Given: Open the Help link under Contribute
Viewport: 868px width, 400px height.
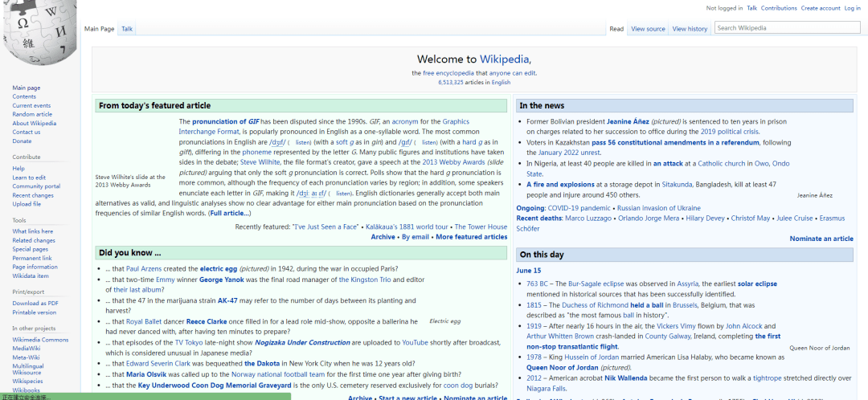Looking at the screenshot, I should pyautogui.click(x=18, y=169).
